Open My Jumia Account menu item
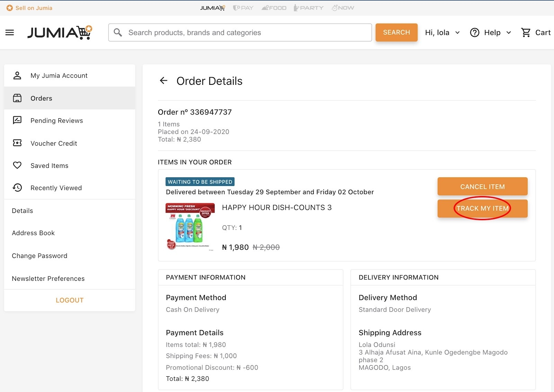Viewport: 554px width, 392px height. [x=70, y=75]
